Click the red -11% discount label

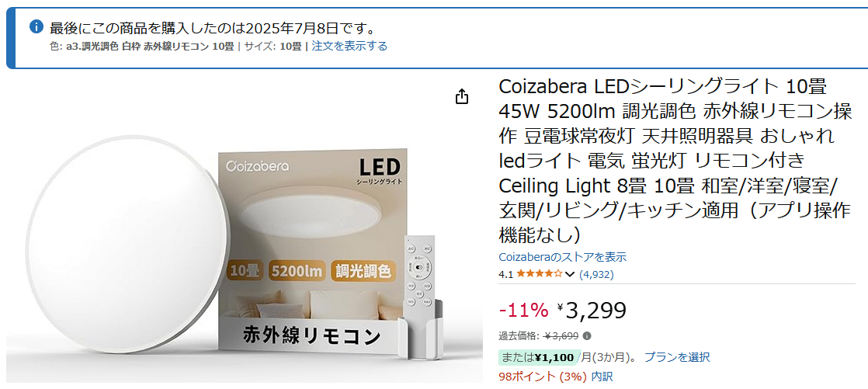point(523,311)
